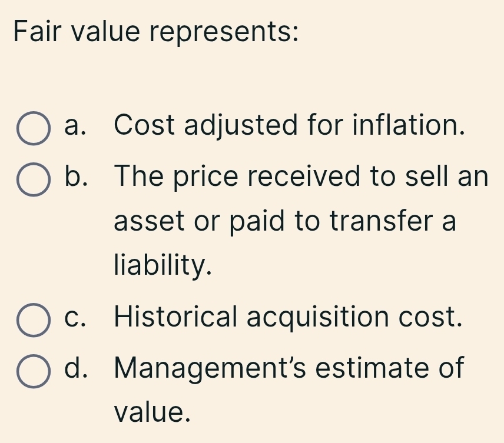Click the word "Historical" in option c

coord(176,318)
